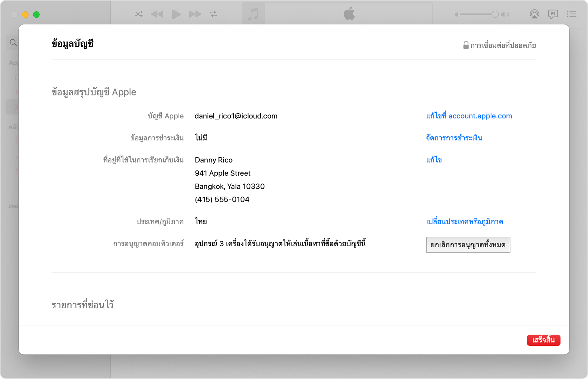Screen dimensions: 588x379
Task: Mute with the low volume speaker icon
Action: (456, 14)
